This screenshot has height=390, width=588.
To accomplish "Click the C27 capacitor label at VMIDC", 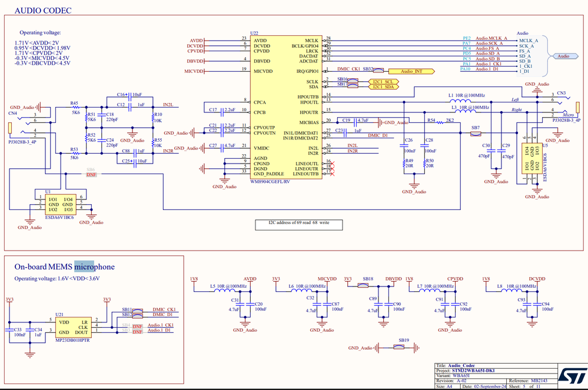I will 213,145.
